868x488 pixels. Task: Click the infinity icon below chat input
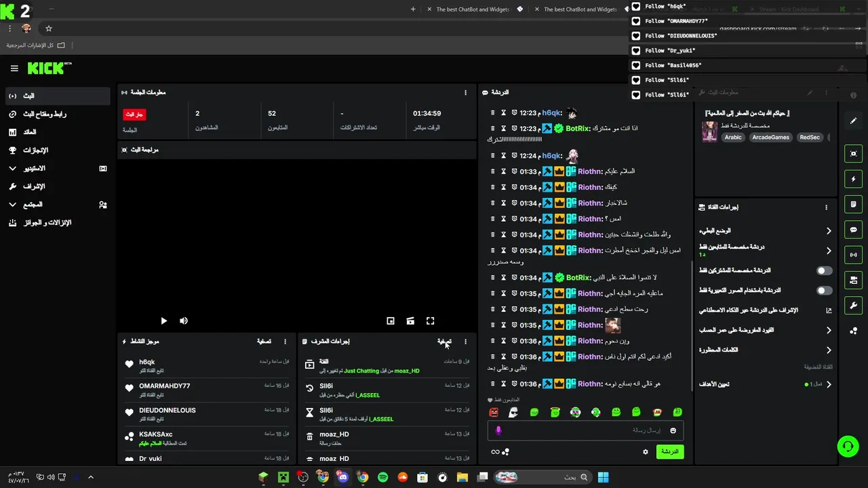coord(495,451)
